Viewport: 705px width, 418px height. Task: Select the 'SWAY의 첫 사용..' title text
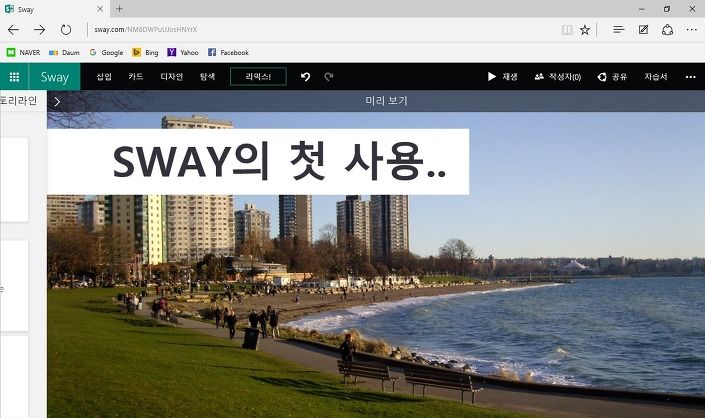click(x=279, y=161)
